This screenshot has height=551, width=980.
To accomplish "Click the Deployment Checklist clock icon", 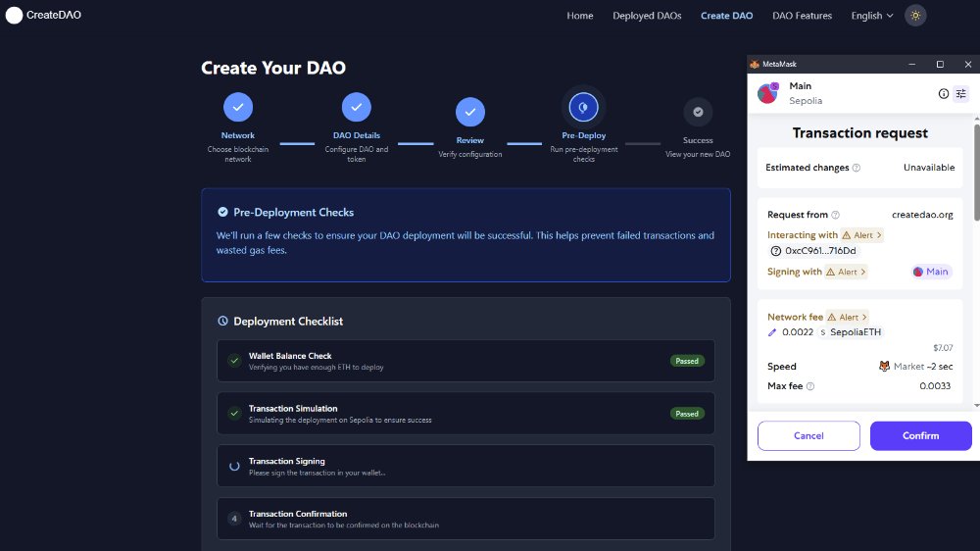I will (x=222, y=321).
